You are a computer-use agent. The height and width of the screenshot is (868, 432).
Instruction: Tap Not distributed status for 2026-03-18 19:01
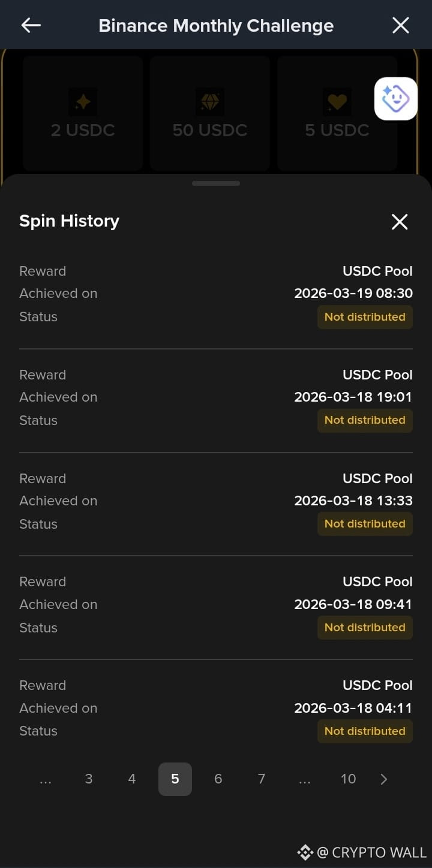point(365,420)
